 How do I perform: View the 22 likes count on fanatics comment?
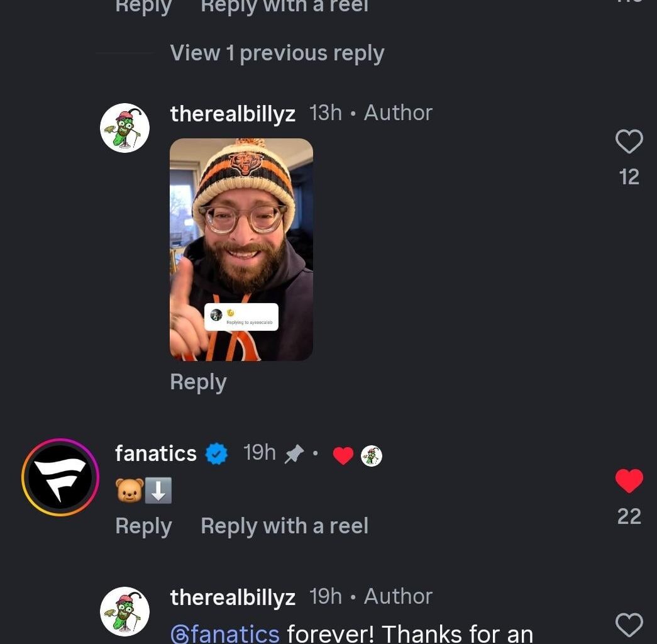pos(629,516)
